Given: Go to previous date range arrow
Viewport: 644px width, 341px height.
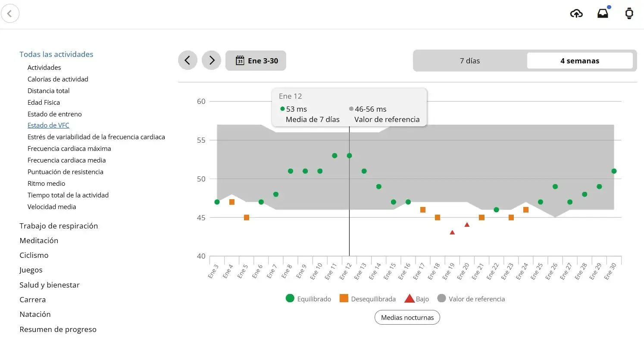Looking at the screenshot, I should (x=188, y=61).
